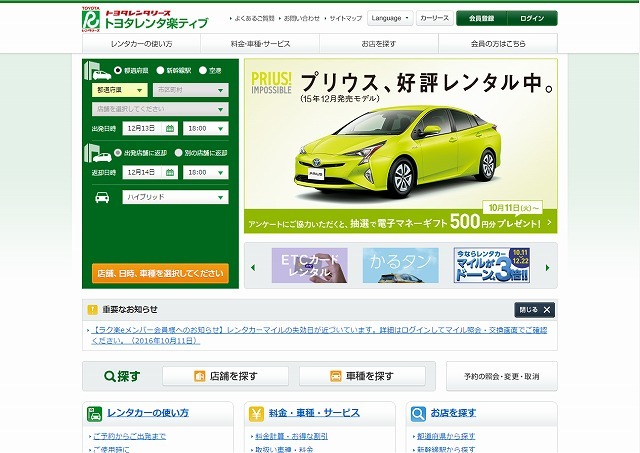Image resolution: width=640 pixels, height=453 pixels.
Task: Select the 都道府県 radio button
Action: (x=119, y=71)
